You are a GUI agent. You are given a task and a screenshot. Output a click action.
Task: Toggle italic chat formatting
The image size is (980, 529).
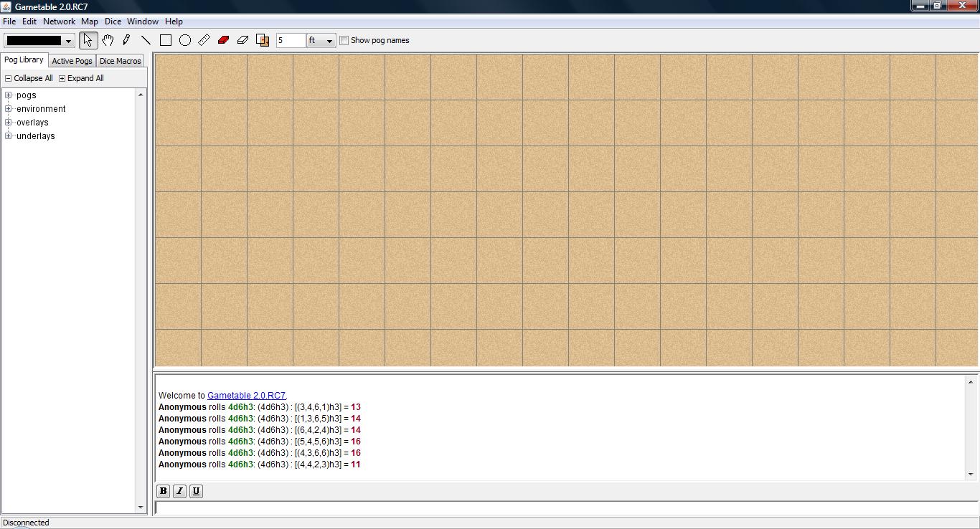tap(179, 491)
